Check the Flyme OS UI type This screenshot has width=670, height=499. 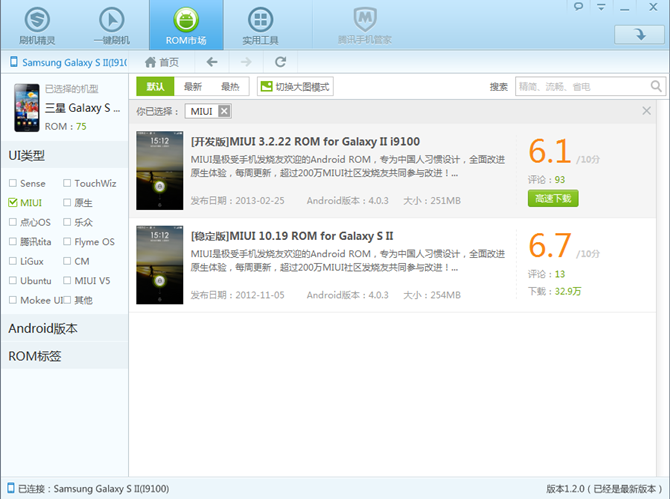tap(67, 241)
